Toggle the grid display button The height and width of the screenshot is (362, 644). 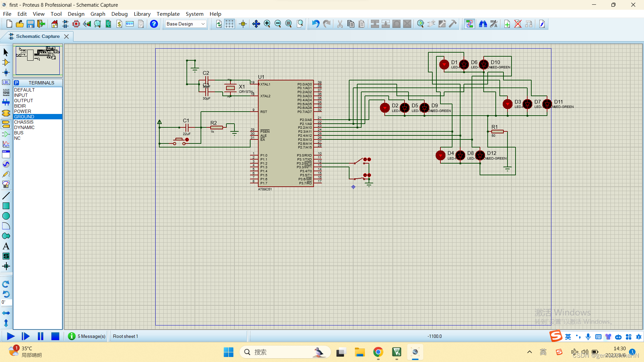229,24
